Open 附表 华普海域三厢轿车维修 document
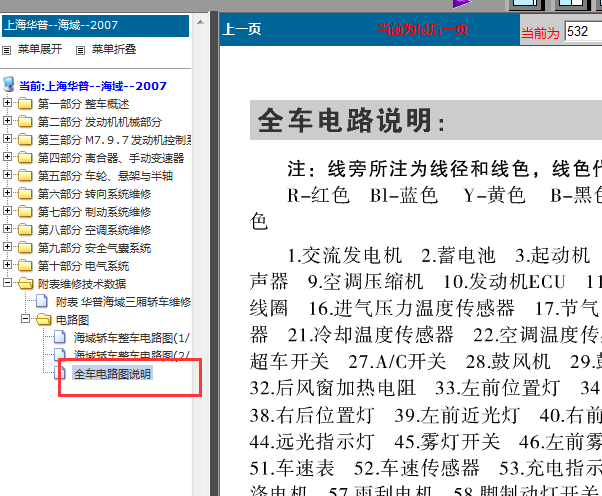602x496 pixels. point(123,303)
